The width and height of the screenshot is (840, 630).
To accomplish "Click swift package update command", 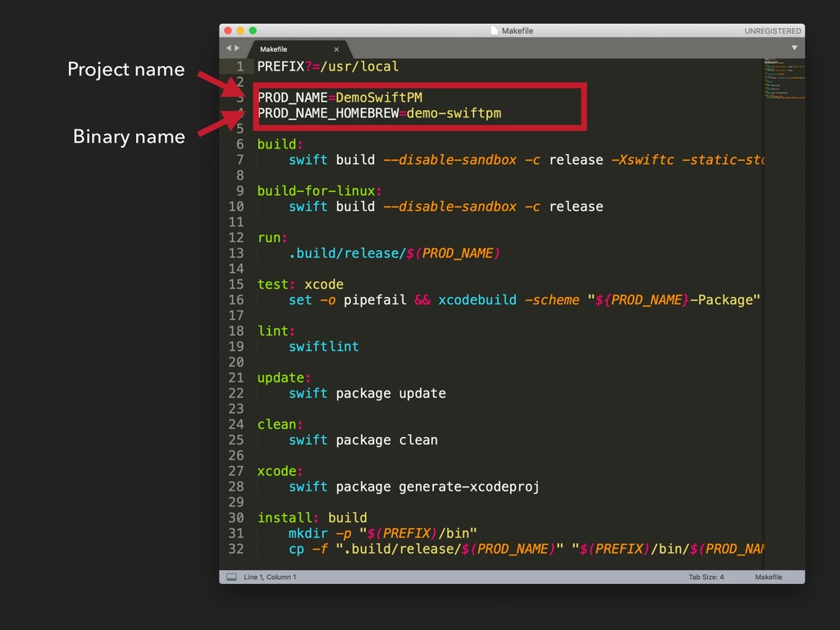I will 367,393.
